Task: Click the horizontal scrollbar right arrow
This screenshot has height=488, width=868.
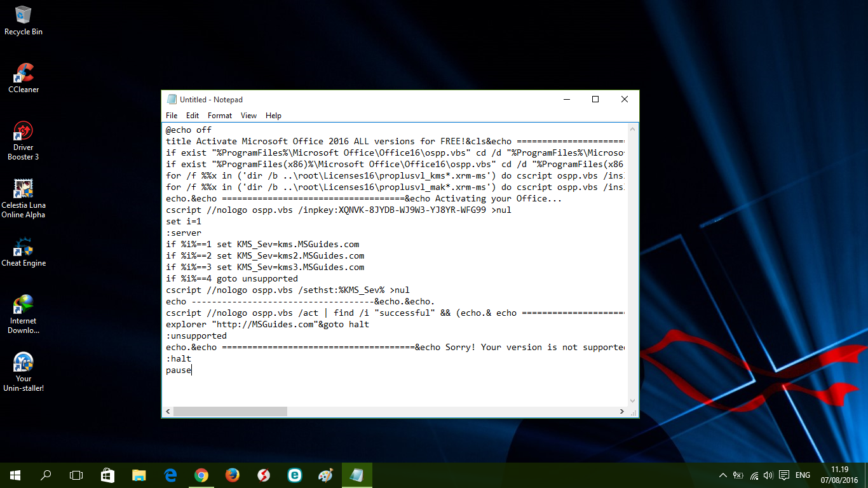Action: point(622,412)
